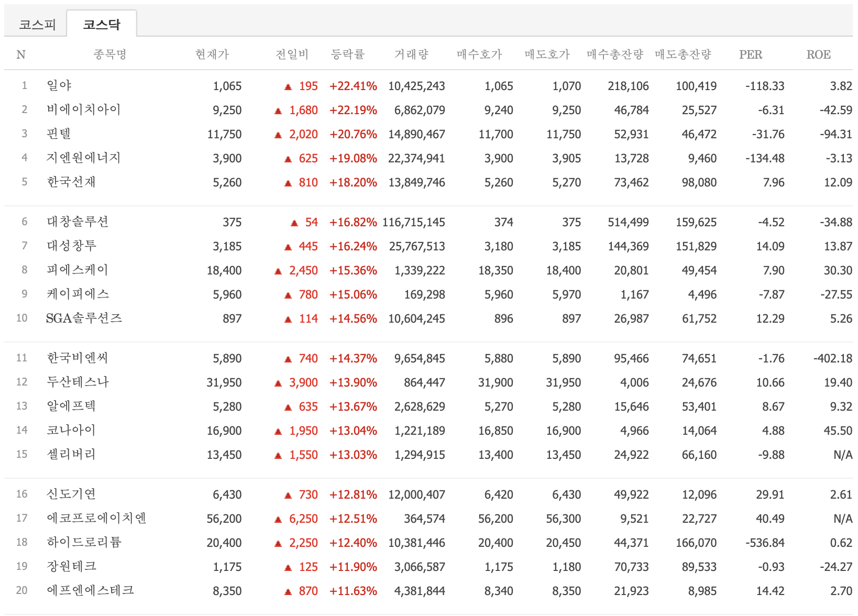The height and width of the screenshot is (616, 858).
Task: Click the 거래량 column header
Action: 411,54
